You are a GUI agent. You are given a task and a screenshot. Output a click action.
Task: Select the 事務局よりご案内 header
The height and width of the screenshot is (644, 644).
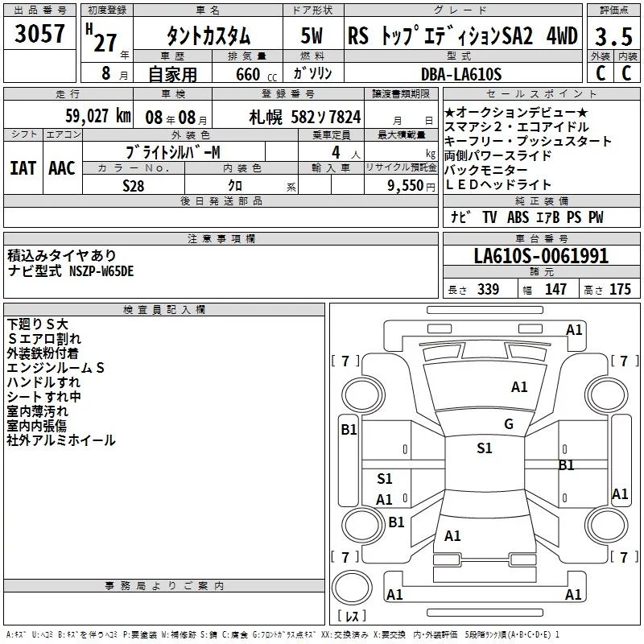coord(164,586)
